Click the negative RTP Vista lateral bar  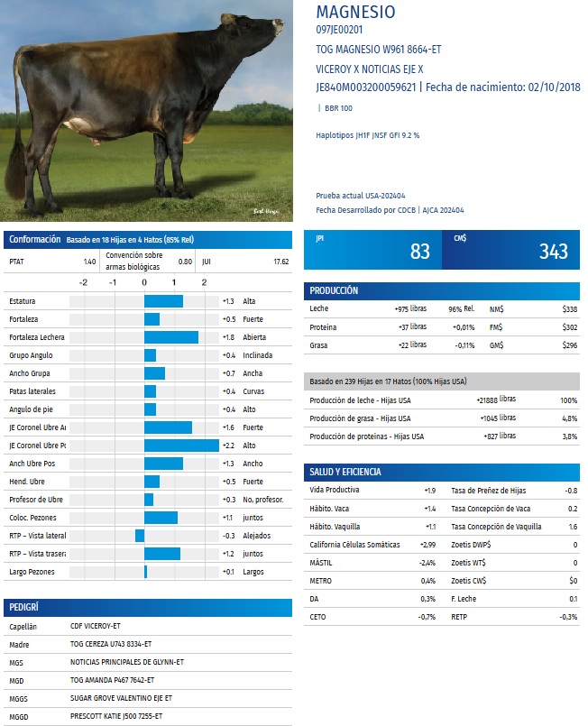pos(140,536)
